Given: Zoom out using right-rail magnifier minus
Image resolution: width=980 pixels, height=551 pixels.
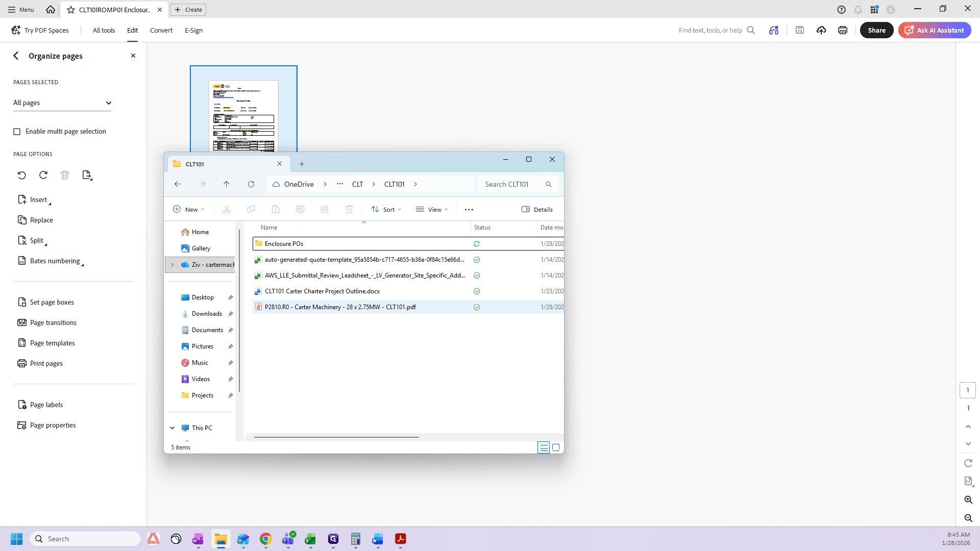Looking at the screenshot, I should pyautogui.click(x=968, y=518).
